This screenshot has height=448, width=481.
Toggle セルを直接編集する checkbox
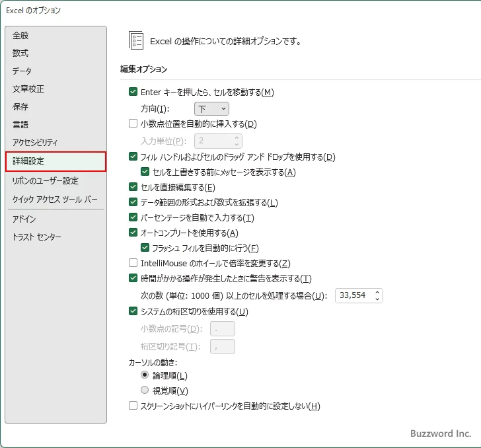(133, 186)
